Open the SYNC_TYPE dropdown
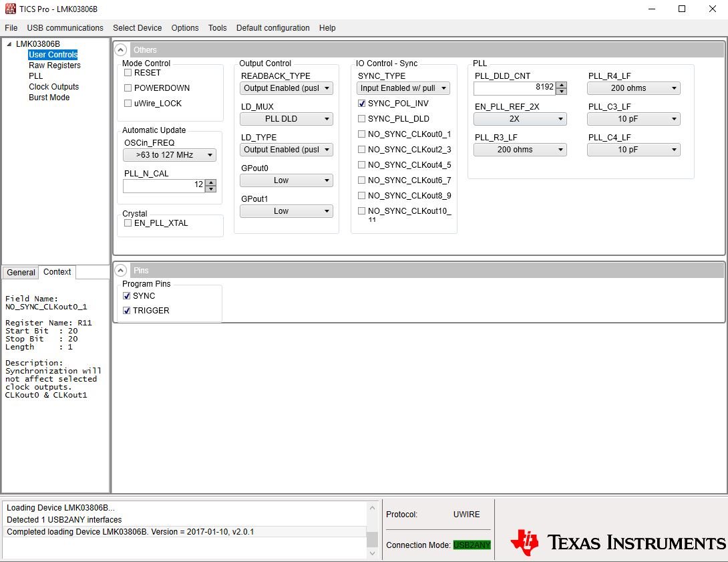Image resolution: width=728 pixels, height=562 pixels. pyautogui.click(x=403, y=88)
